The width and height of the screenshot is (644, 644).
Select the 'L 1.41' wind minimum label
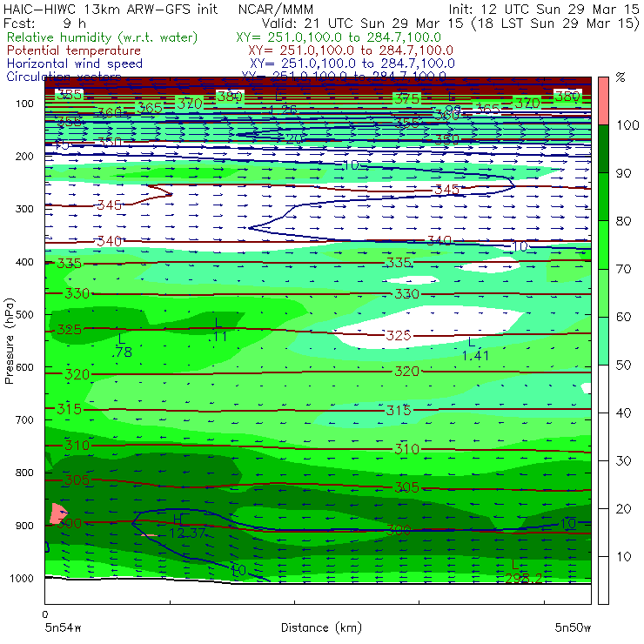(x=475, y=349)
